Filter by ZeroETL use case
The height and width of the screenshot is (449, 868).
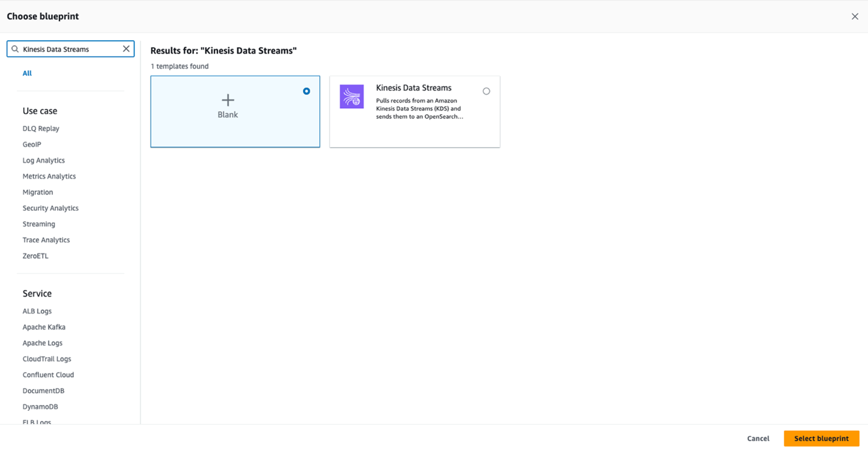point(35,256)
